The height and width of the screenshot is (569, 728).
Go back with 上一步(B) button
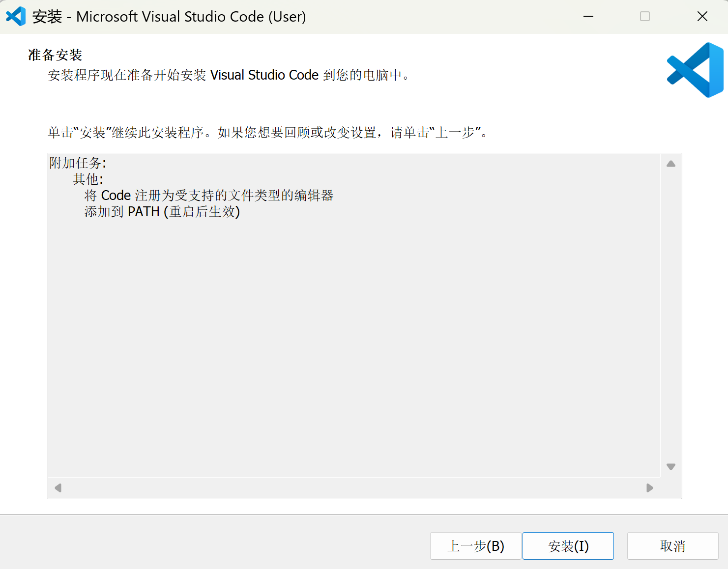[x=475, y=546]
